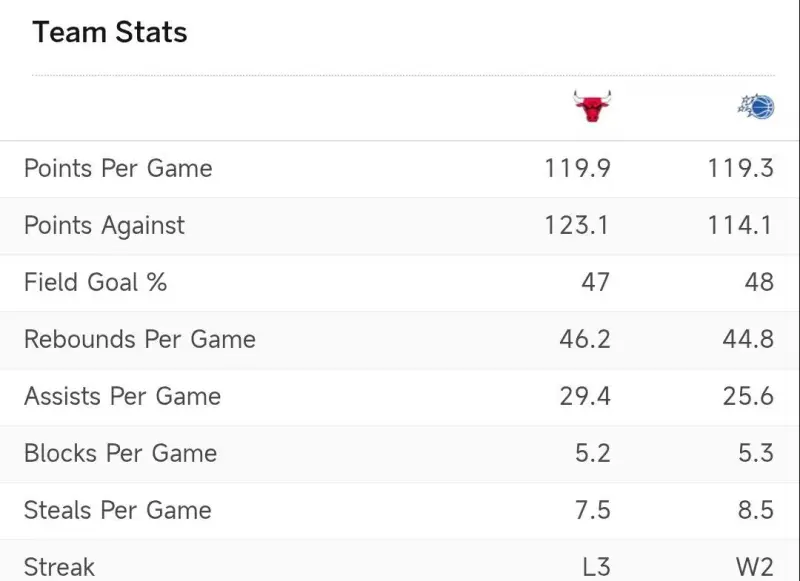Select the 114.1 points against value
The width and height of the screenshot is (800, 581).
(740, 225)
